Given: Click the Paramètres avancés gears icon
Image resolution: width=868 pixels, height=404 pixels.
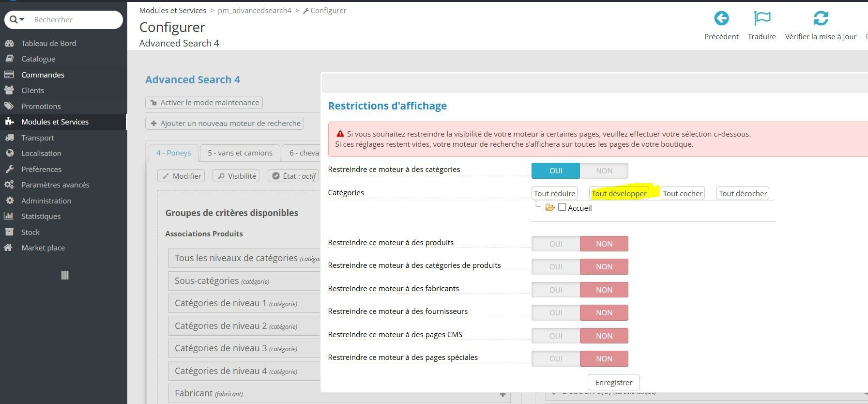Looking at the screenshot, I should 9,185.
